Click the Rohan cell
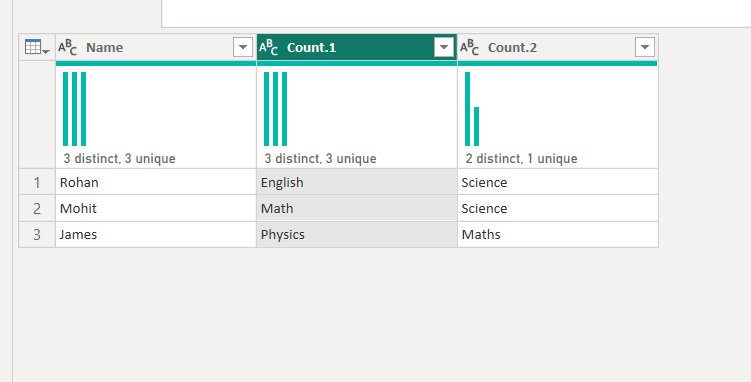The image size is (751, 382). tap(156, 182)
